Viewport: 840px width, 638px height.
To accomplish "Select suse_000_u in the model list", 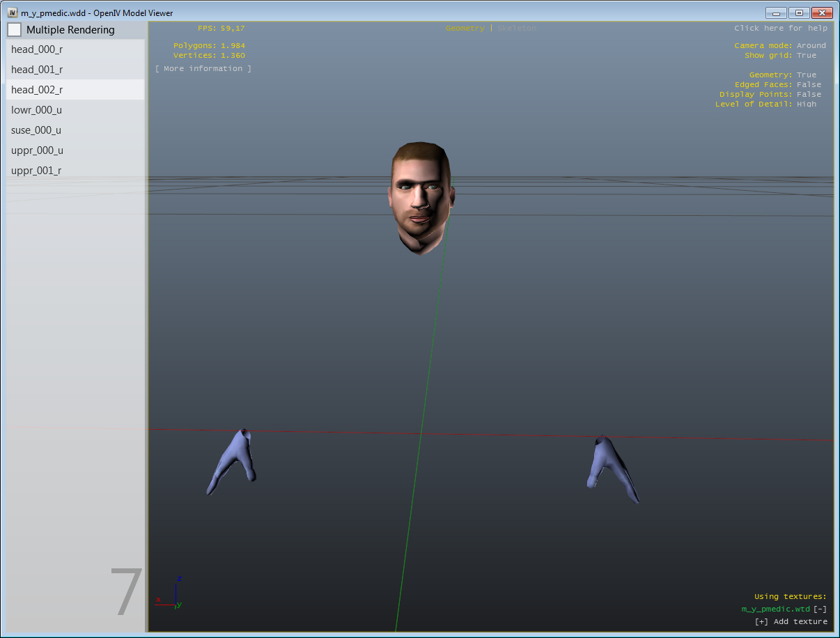I will [x=38, y=130].
